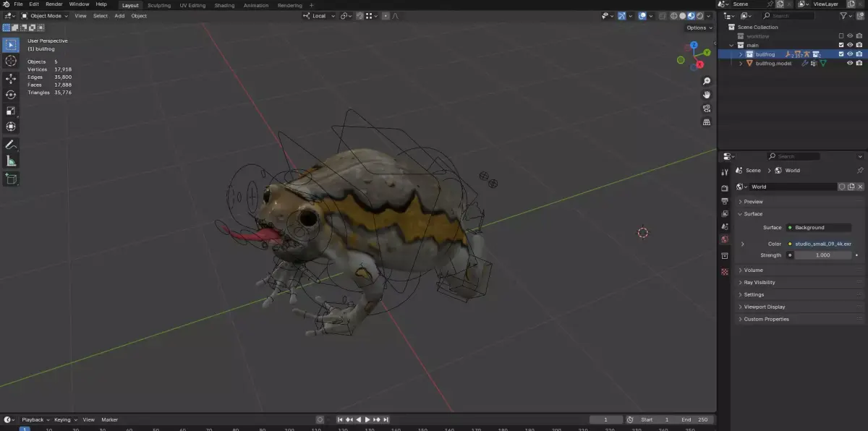Screen dimensions: 868x431
Task: Collapse the Surface panel
Action: [x=800, y=214]
